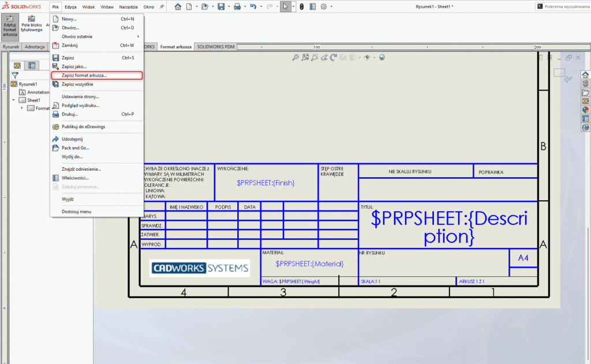591x364 pixels.
Task: Click the Resources home icon in right task pane
Action: point(585,74)
